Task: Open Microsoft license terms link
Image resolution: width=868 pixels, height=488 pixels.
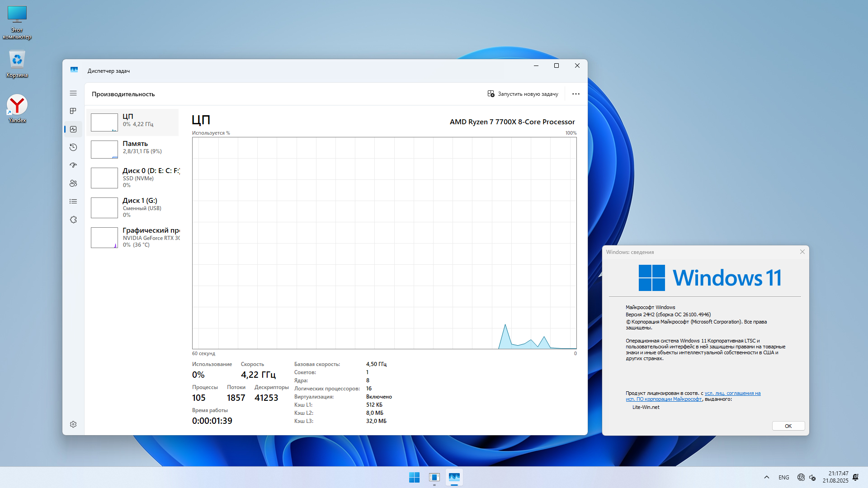Action: pos(732,394)
